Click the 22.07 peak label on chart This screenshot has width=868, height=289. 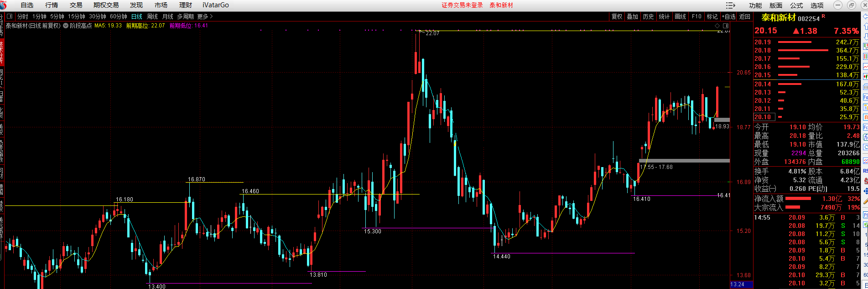pos(432,33)
